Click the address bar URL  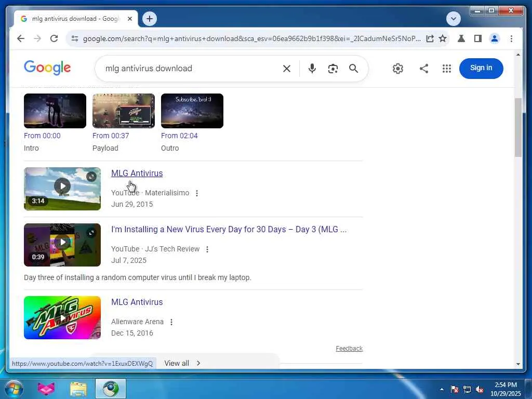tap(251, 38)
